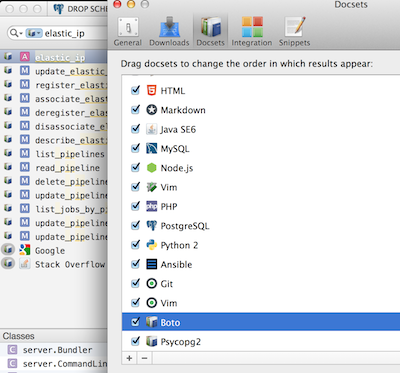Viewport: 400px width, 373px height.
Task: Toggle the PostgreSQL docset checkbox
Action: tap(135, 226)
